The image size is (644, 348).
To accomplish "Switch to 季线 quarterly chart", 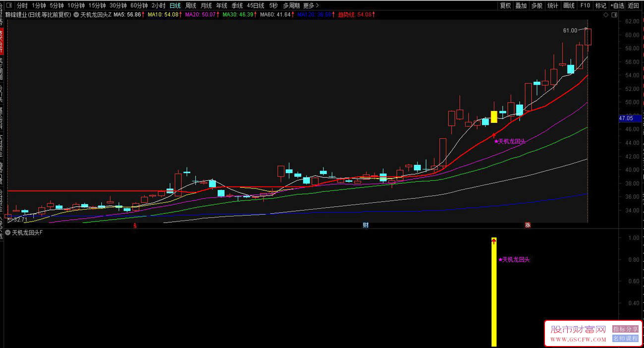I will (x=237, y=5).
